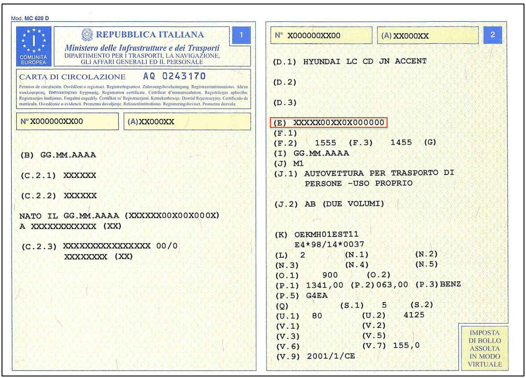Viewport: 526px width, 378px height.
Task: Click the (I) GG.MM.AAAA registration date
Action: point(312,153)
